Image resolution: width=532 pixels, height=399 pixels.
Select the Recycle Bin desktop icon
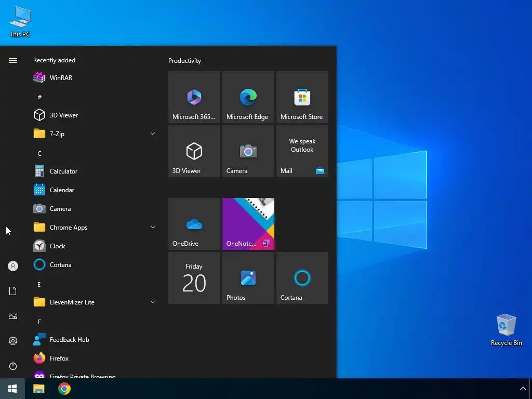tap(506, 330)
